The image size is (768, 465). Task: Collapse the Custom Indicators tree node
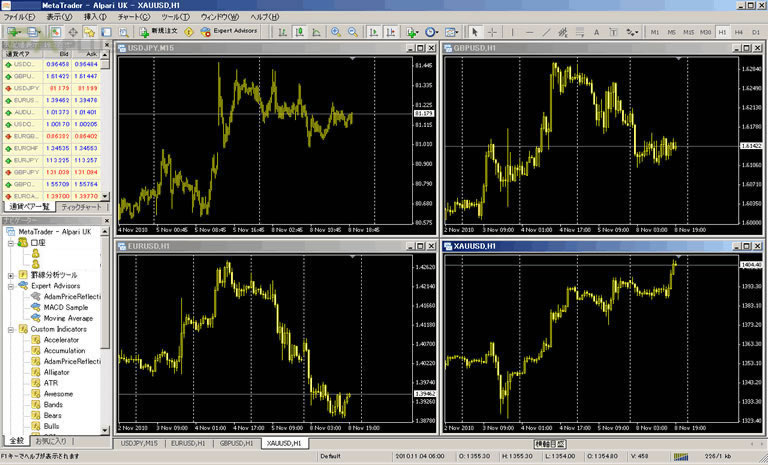tap(10, 329)
